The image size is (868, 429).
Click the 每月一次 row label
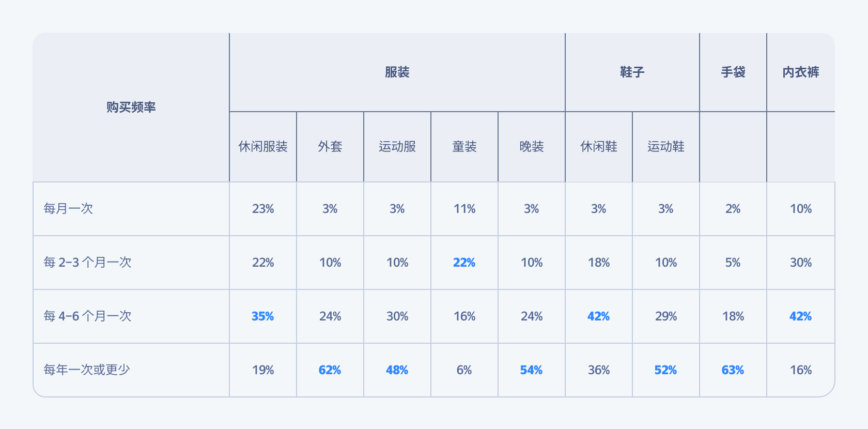tap(68, 209)
